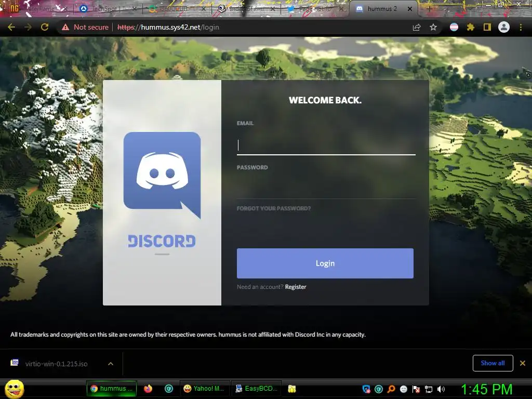This screenshot has width=532, height=399.
Task: Open a new browser tab
Action: pos(429,9)
